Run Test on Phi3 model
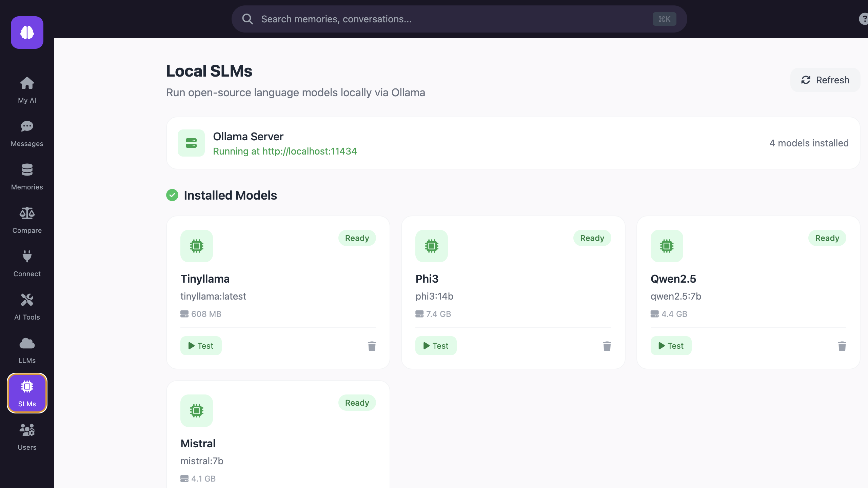Image resolution: width=868 pixels, height=488 pixels. coord(436,346)
